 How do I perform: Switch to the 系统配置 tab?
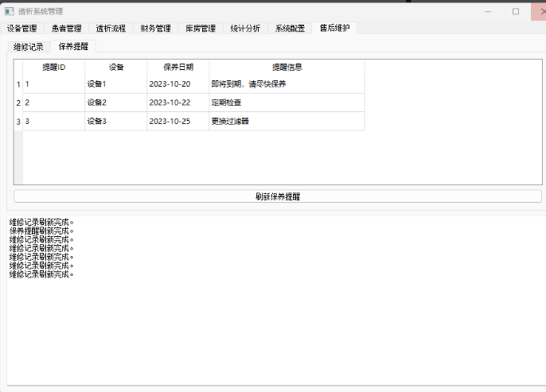coord(290,28)
